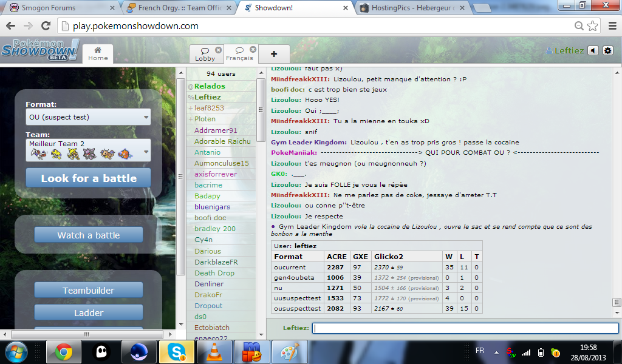The width and height of the screenshot is (622, 364).
Task: Click PokeManiiak's name in chat
Action: coord(293,152)
